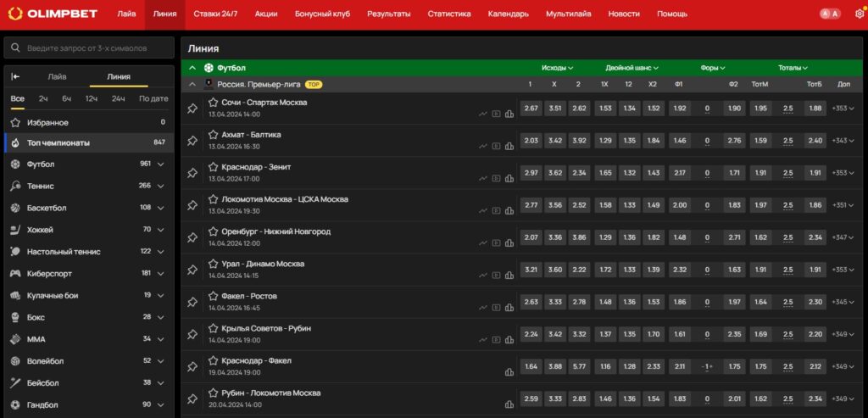The image size is (868, 418).
Task: Open video icon for Урал - Динамо Москва
Action: click(496, 276)
